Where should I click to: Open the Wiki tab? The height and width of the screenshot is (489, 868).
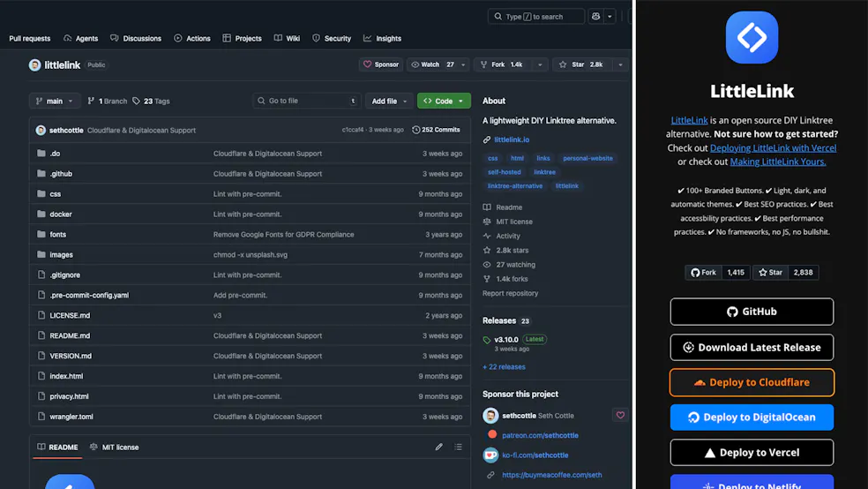pos(287,38)
